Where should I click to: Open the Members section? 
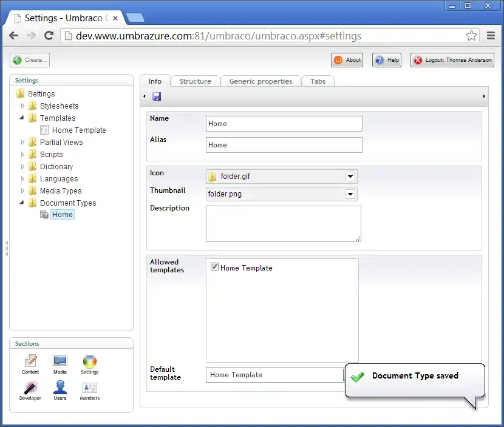click(90, 391)
